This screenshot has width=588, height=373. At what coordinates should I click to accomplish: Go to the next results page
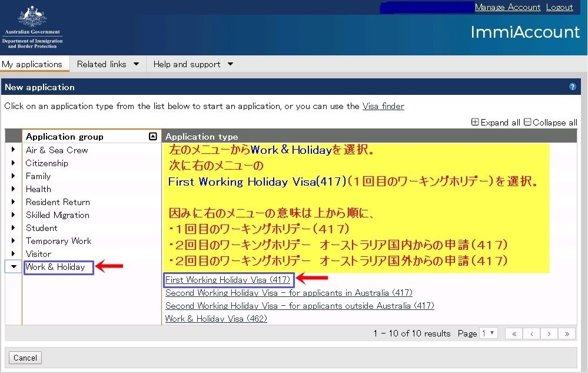click(x=549, y=334)
